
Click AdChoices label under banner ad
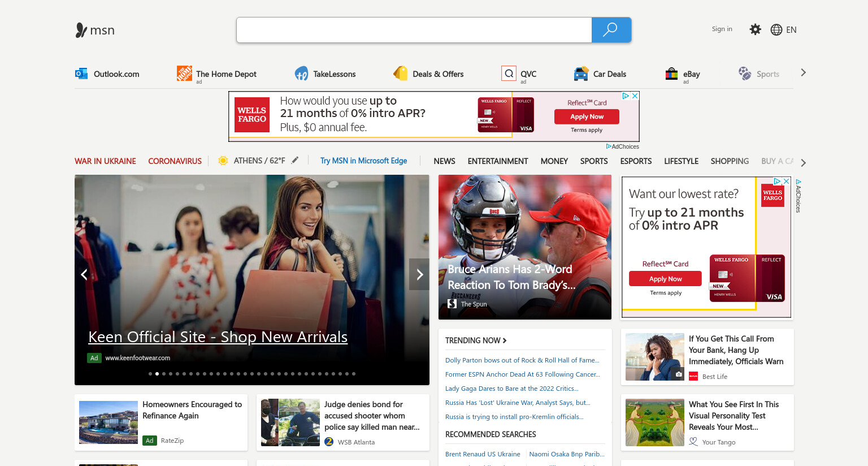623,146
